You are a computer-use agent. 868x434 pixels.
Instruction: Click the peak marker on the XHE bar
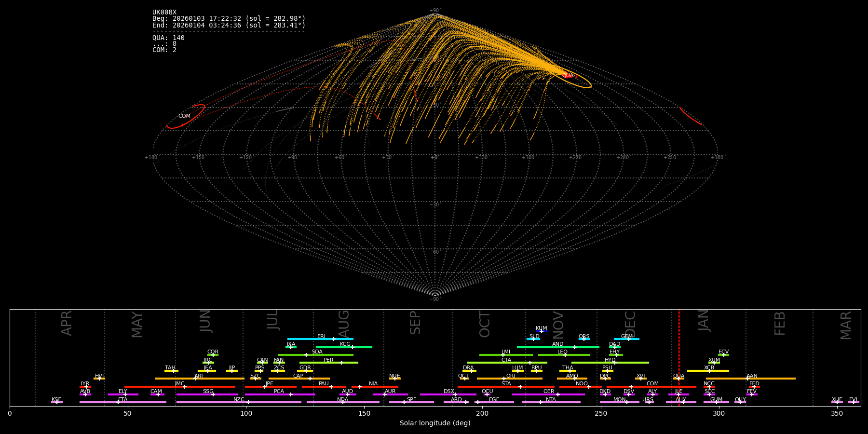tap(837, 402)
